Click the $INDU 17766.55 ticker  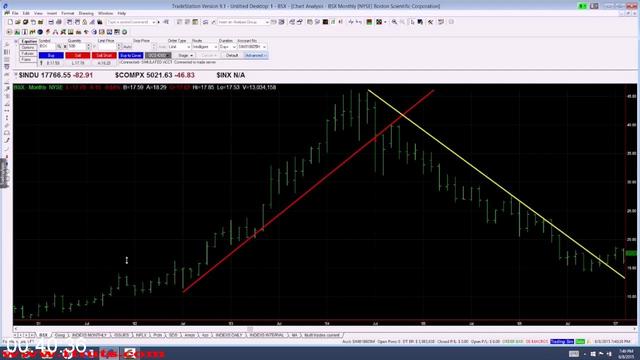click(x=56, y=75)
